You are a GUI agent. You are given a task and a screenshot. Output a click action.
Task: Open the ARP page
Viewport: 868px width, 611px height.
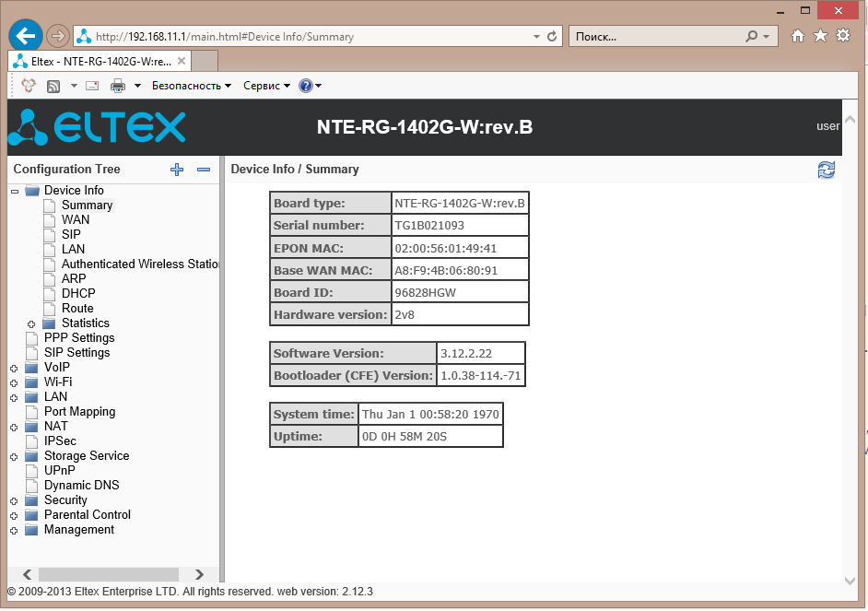coord(74,279)
